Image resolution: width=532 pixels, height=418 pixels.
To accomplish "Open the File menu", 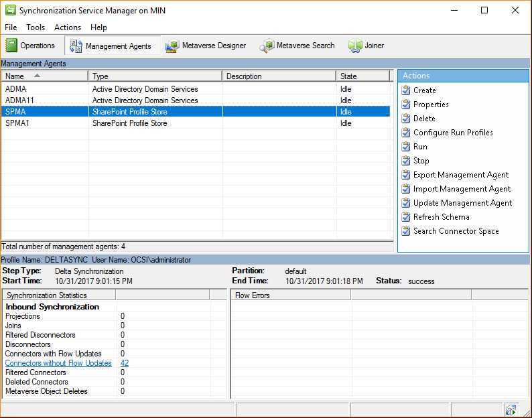I will (11, 27).
